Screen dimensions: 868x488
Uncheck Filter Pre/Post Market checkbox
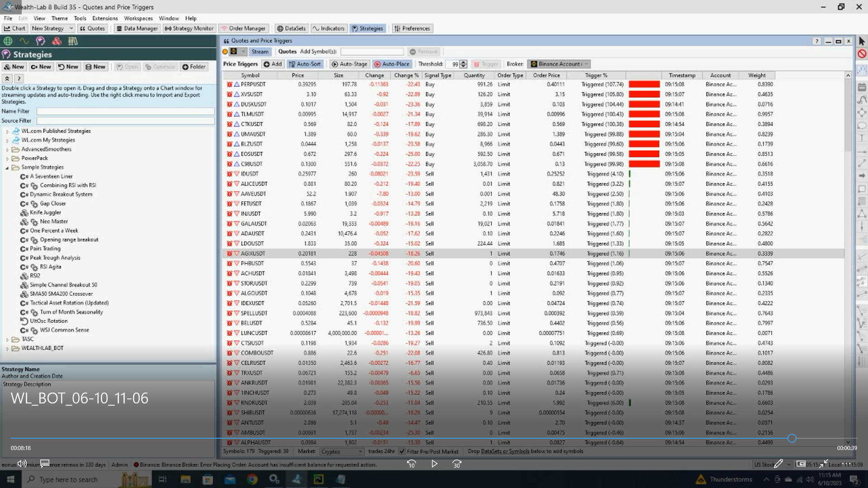click(x=402, y=451)
